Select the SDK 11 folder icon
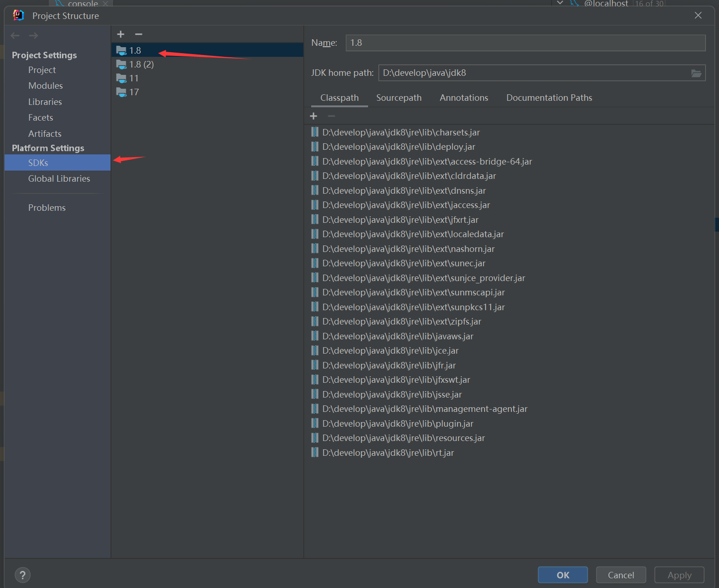 122,78
